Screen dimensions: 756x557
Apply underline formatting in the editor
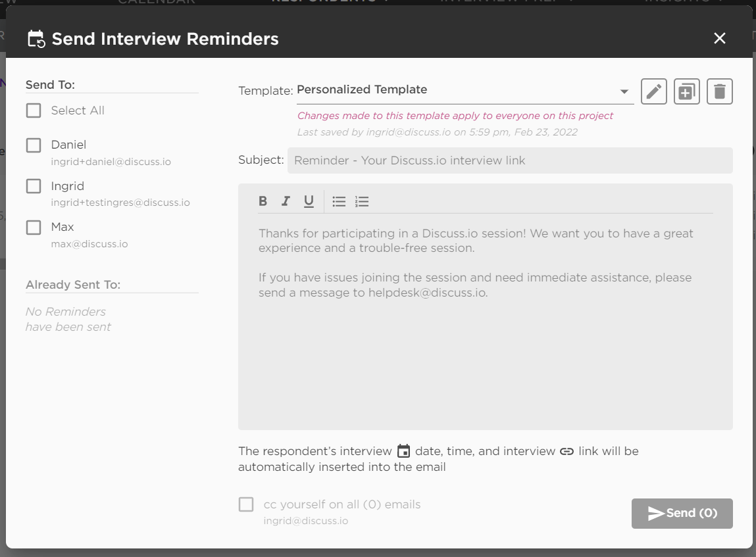(x=308, y=201)
